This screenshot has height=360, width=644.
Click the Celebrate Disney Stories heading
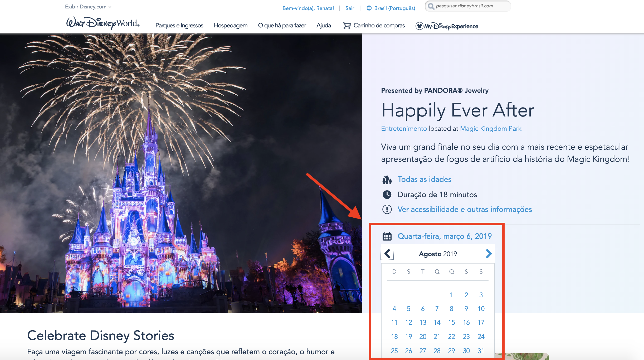pos(101,335)
